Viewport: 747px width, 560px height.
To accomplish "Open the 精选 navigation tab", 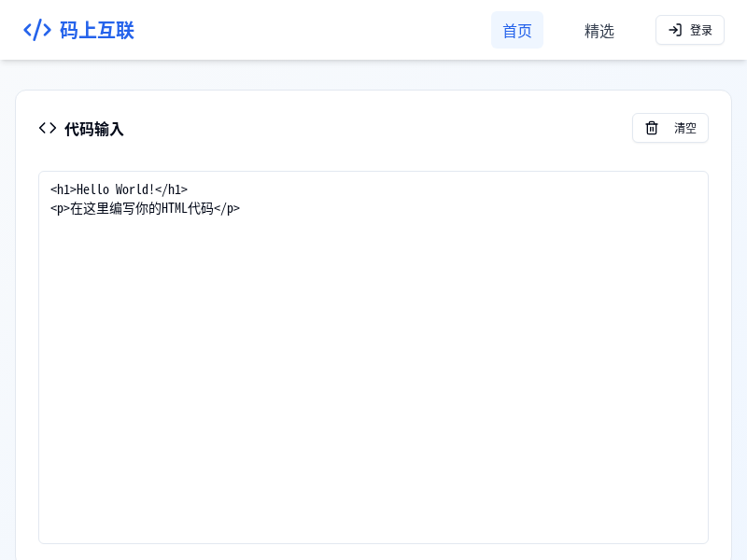I will pos(599,30).
